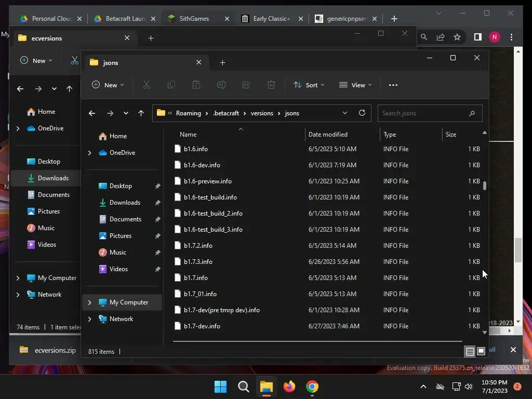Open the View dropdown
Image resolution: width=532 pixels, height=399 pixels.
coord(355,85)
